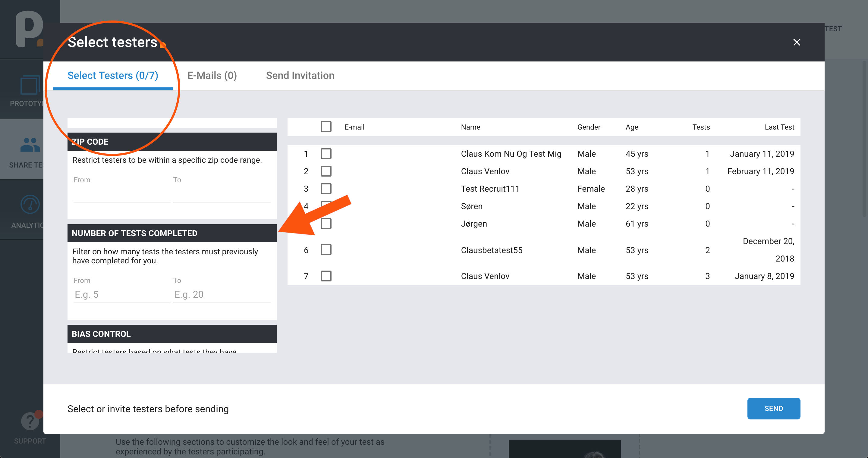This screenshot has width=868, height=458.
Task: Select row 2 Claus Venlov checkbox
Action: pyautogui.click(x=326, y=171)
